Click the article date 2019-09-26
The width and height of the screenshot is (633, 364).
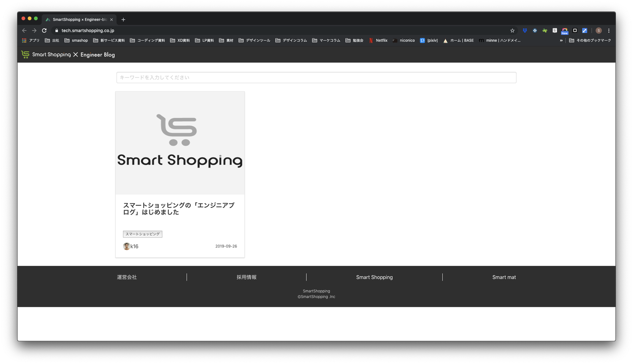[x=226, y=246]
